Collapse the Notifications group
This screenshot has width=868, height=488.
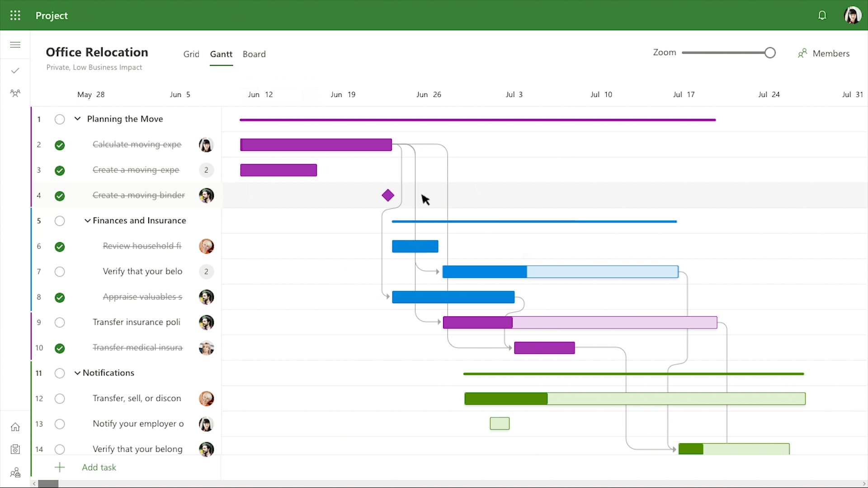[x=77, y=373]
